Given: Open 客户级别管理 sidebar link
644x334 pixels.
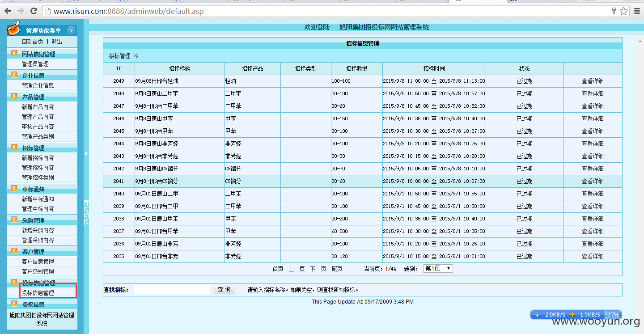Looking at the screenshot, I should tap(38, 271).
